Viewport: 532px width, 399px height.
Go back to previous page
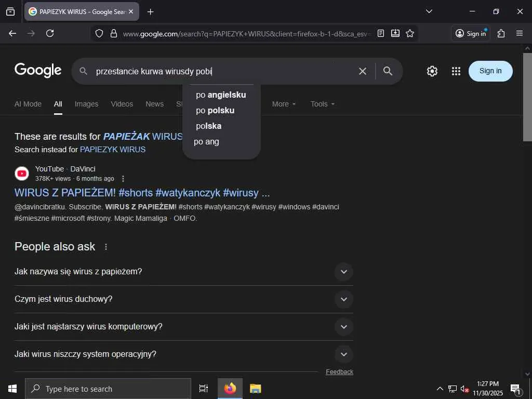pos(12,33)
